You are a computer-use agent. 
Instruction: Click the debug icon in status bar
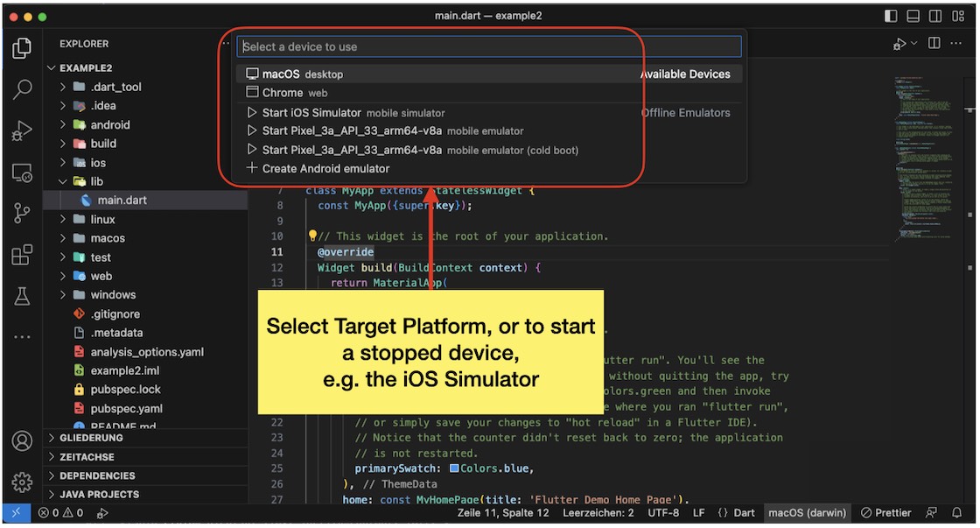102,513
